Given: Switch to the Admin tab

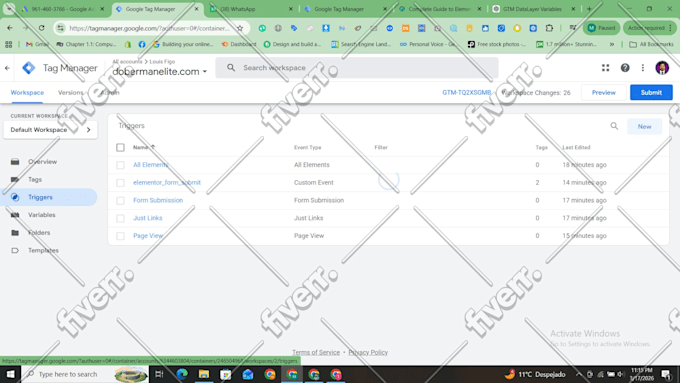Looking at the screenshot, I should [x=110, y=92].
